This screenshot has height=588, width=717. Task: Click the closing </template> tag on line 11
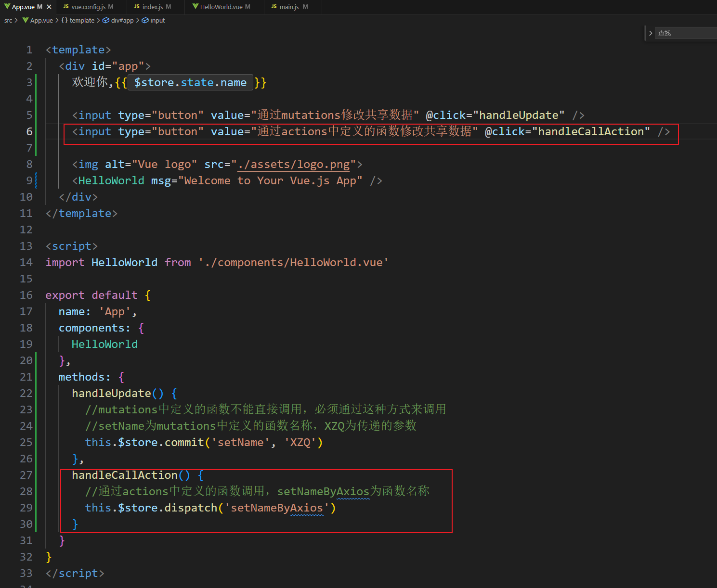click(x=81, y=213)
